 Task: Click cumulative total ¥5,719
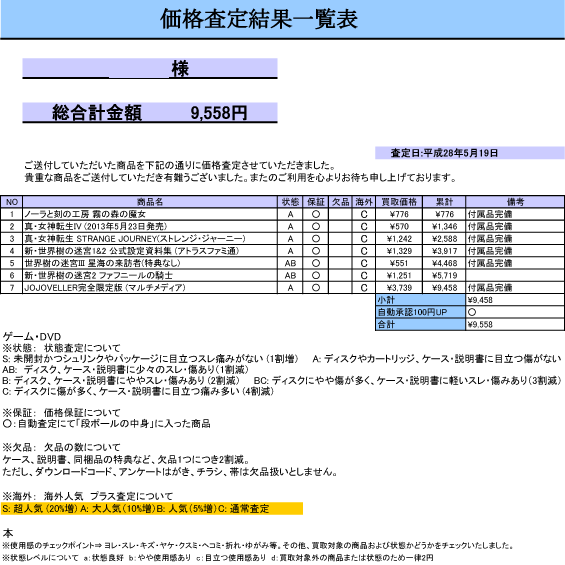444,275
